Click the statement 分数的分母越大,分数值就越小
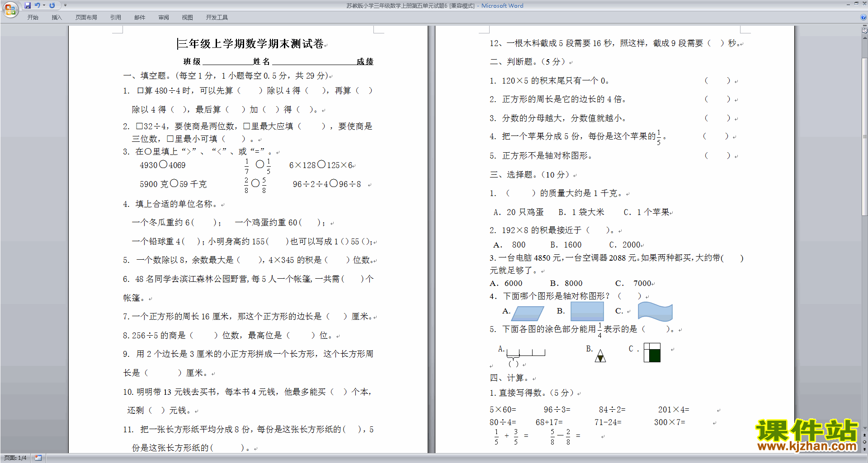Viewport: 868px width, 463px height. pyautogui.click(x=564, y=118)
